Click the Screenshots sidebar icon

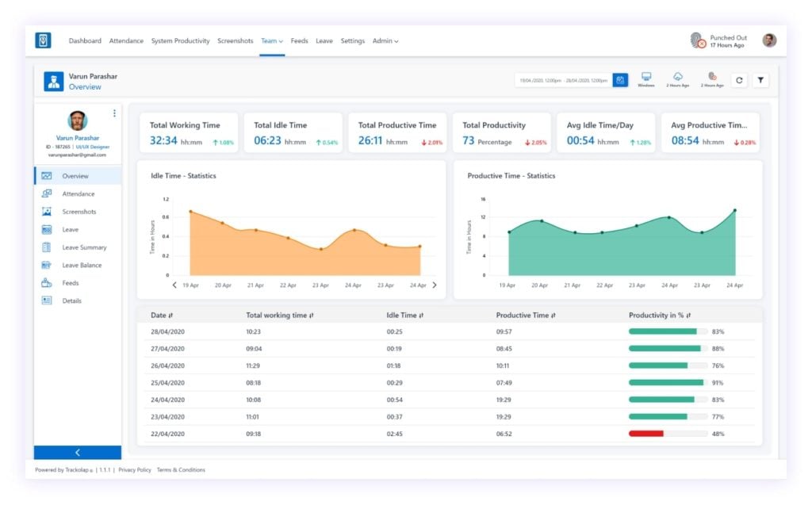47,212
